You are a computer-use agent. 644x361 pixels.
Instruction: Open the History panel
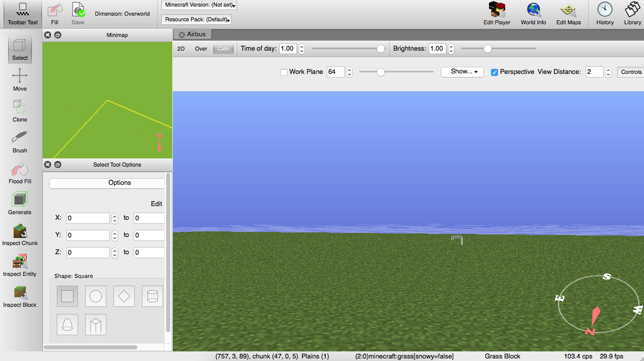point(605,14)
